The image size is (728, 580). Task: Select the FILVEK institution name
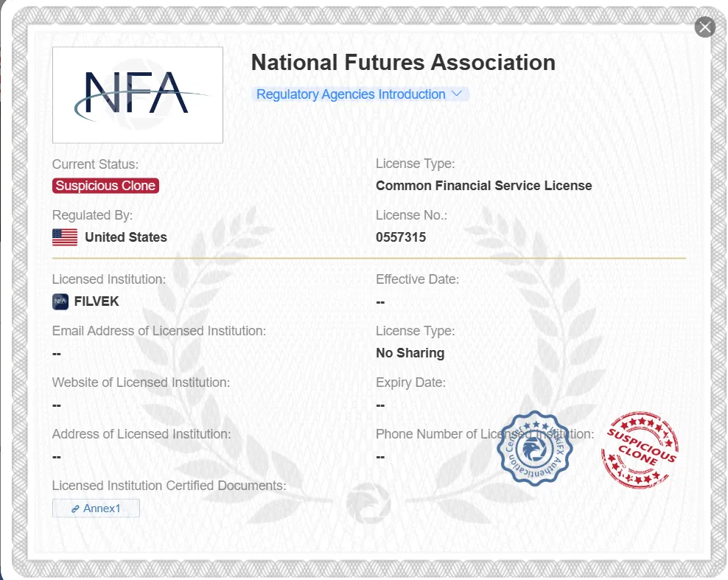tap(97, 301)
